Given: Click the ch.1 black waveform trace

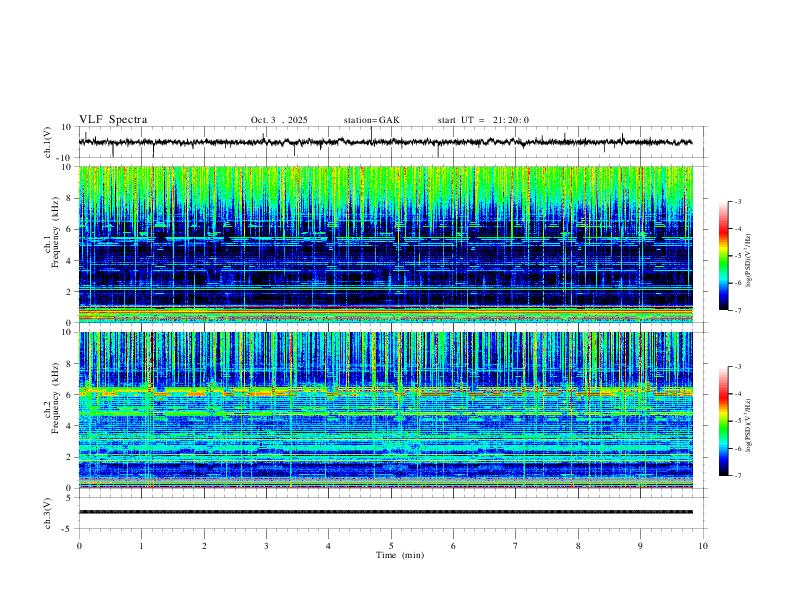Looking at the screenshot, I should coord(385,142).
